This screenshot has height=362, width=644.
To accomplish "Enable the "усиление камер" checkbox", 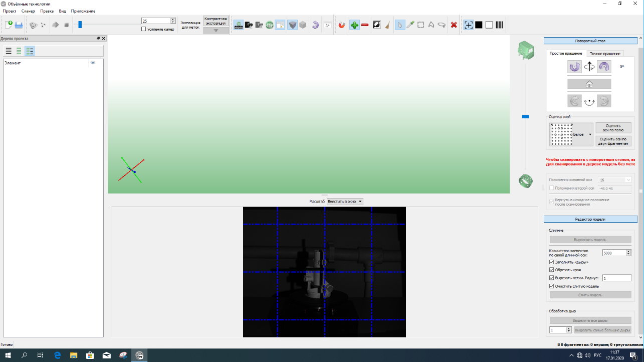I will [144, 29].
